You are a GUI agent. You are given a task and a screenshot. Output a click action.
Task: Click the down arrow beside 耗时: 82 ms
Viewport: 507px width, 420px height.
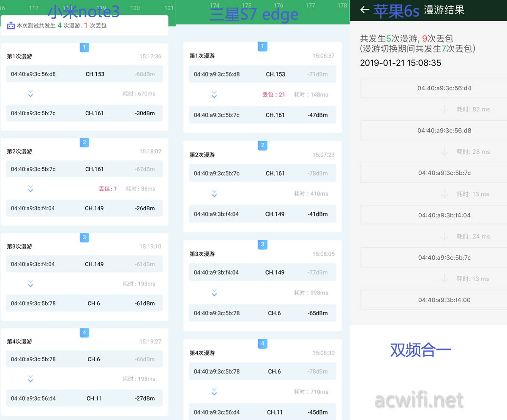(444, 109)
